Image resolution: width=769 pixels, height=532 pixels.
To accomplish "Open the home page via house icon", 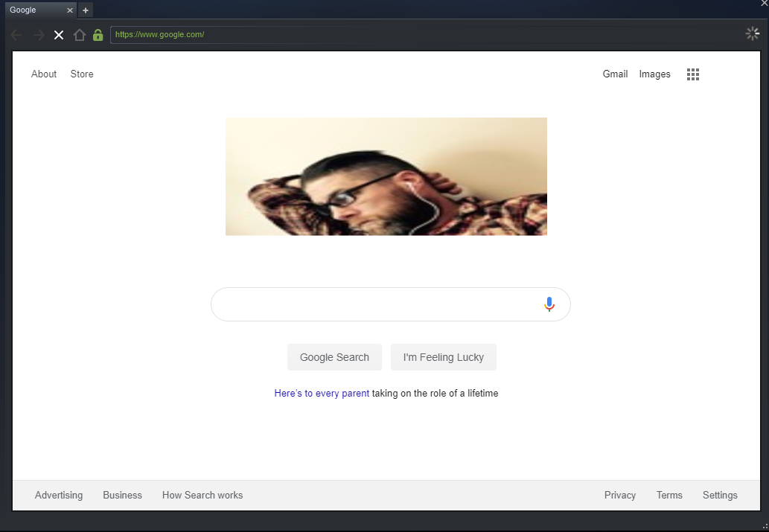I will point(80,35).
